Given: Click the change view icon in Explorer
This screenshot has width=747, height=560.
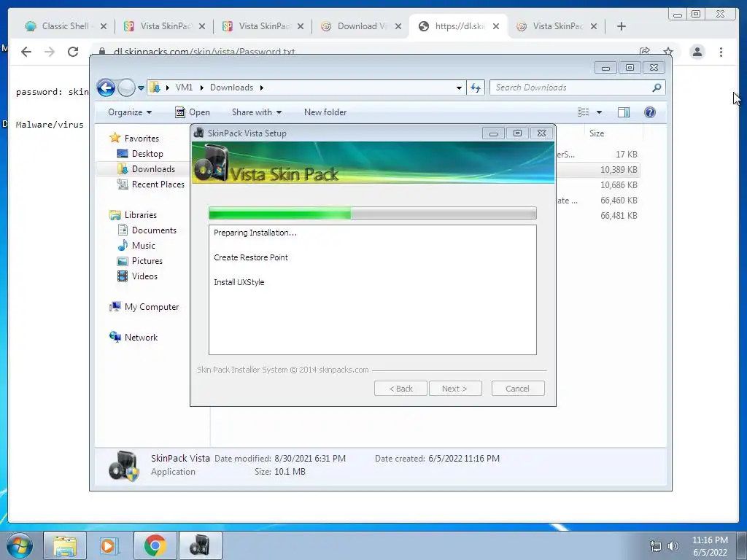Looking at the screenshot, I should (583, 112).
